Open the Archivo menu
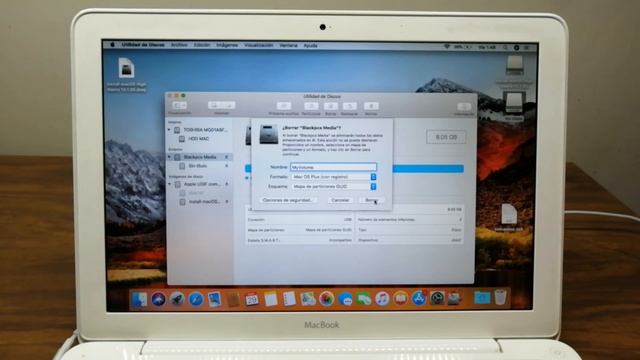Screen dimensions: 640x360 179,45
